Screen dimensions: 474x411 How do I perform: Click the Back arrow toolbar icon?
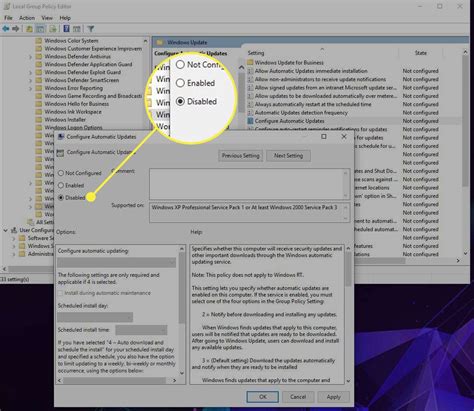6,29
